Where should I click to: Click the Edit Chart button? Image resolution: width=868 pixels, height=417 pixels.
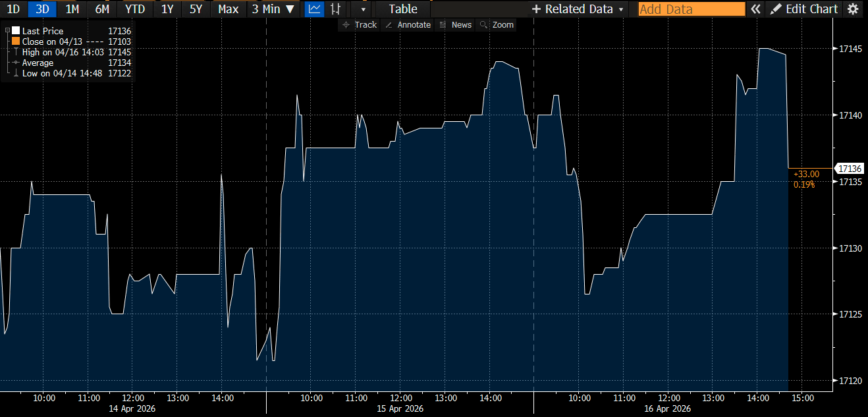[x=805, y=9]
